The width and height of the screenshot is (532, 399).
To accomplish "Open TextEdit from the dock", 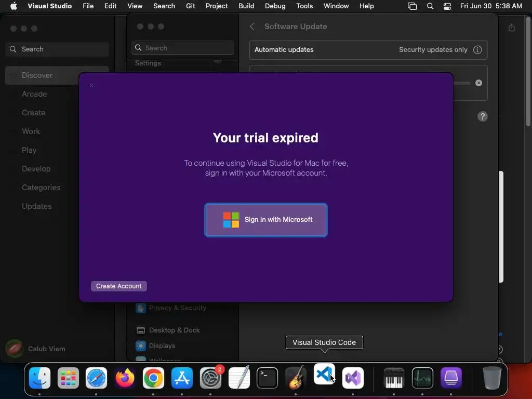I will (x=239, y=378).
